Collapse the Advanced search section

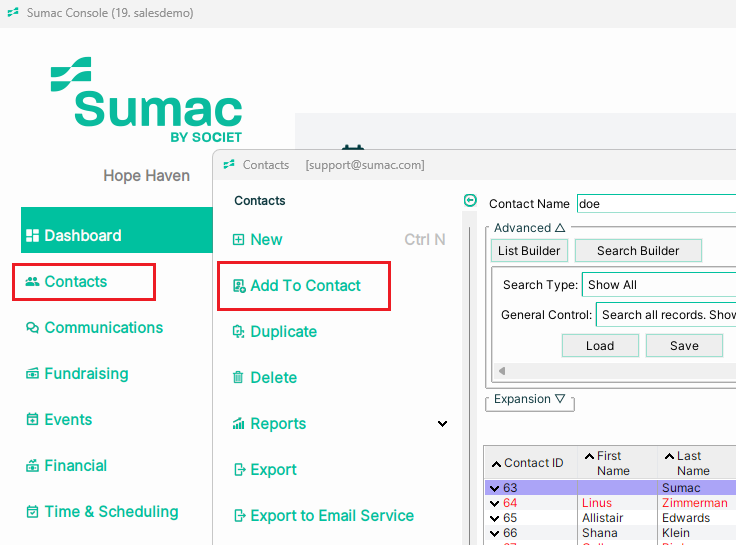(x=560, y=228)
